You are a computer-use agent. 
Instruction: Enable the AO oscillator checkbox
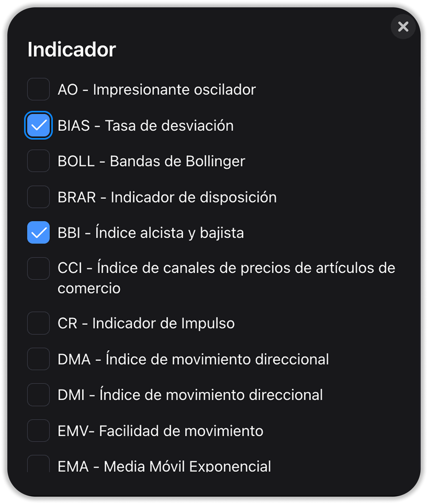click(x=38, y=89)
